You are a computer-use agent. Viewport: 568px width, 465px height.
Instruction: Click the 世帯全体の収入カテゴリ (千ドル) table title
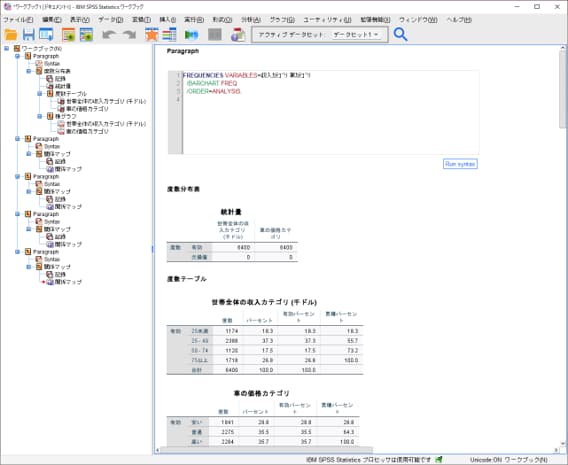(264, 302)
